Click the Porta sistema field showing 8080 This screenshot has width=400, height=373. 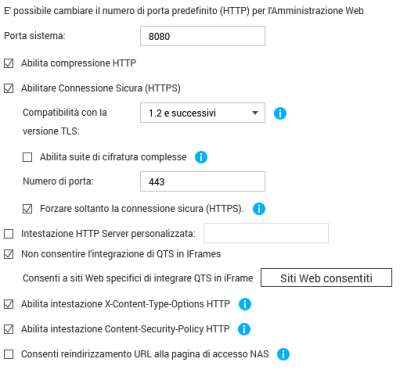(x=203, y=36)
